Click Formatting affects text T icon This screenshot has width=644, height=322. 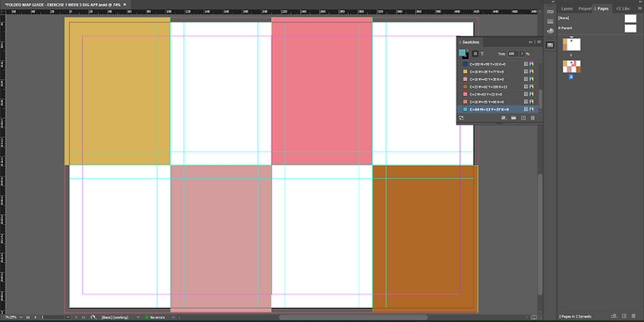point(482,54)
